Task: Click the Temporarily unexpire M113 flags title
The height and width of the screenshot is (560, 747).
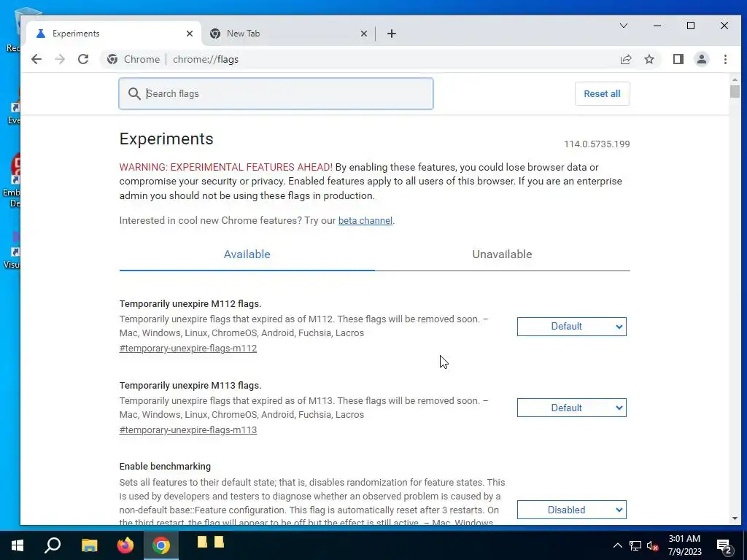Action: click(190, 385)
